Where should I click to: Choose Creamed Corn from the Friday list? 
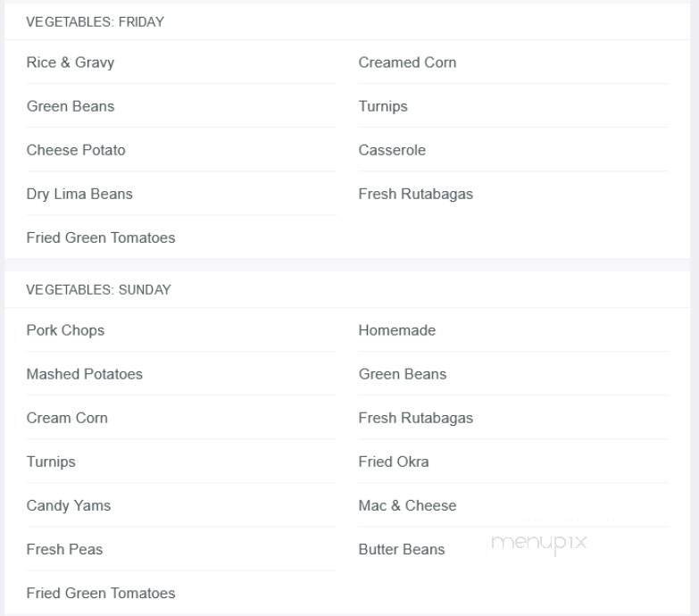(x=407, y=62)
